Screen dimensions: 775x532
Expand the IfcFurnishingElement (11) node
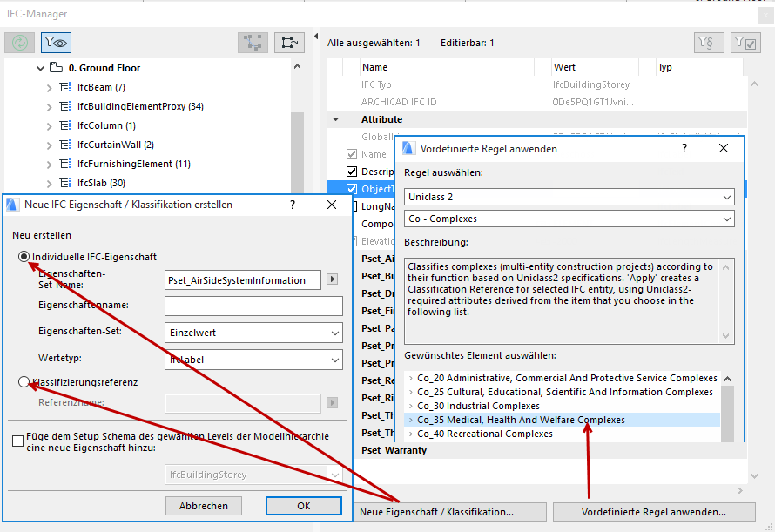click(49, 165)
